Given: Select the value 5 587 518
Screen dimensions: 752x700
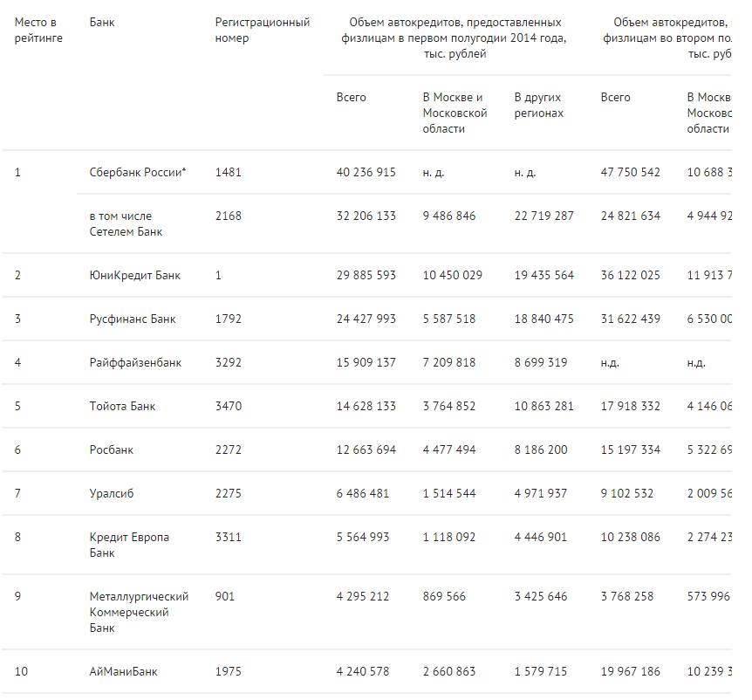Looking at the screenshot, I should click(449, 319).
